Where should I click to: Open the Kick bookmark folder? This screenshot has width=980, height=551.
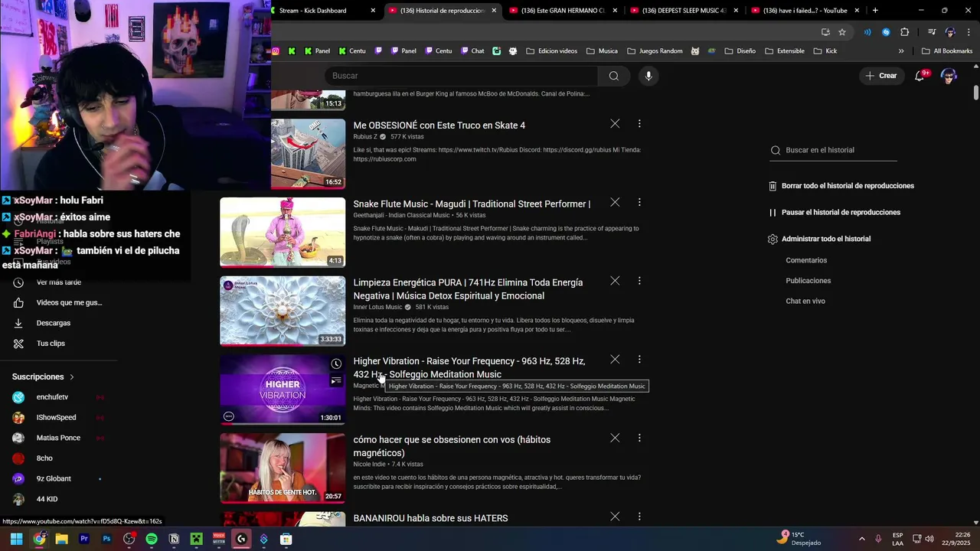(825, 51)
